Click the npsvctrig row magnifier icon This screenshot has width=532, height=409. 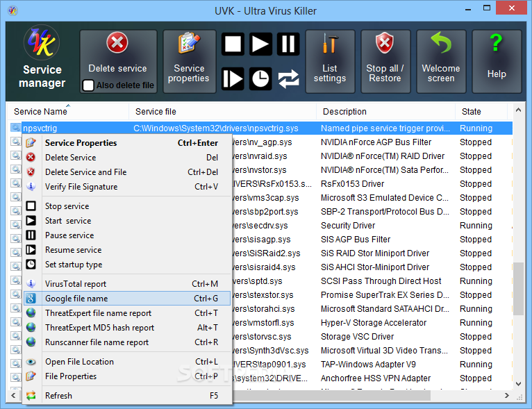click(x=15, y=128)
